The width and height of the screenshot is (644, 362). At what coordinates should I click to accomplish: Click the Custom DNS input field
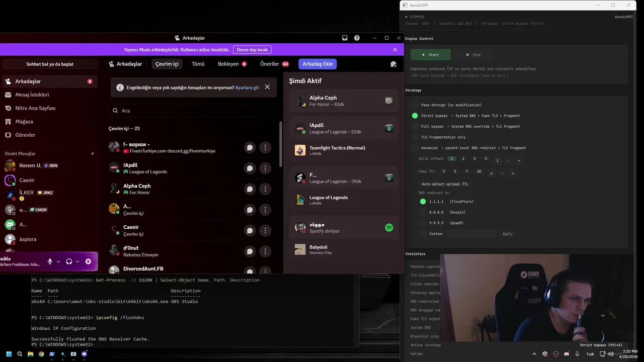[471, 234]
